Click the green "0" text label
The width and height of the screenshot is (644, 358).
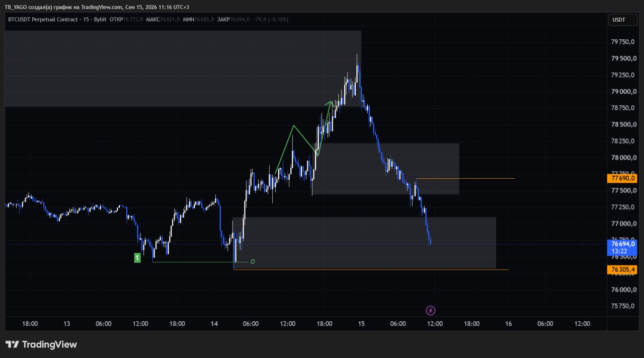253,261
